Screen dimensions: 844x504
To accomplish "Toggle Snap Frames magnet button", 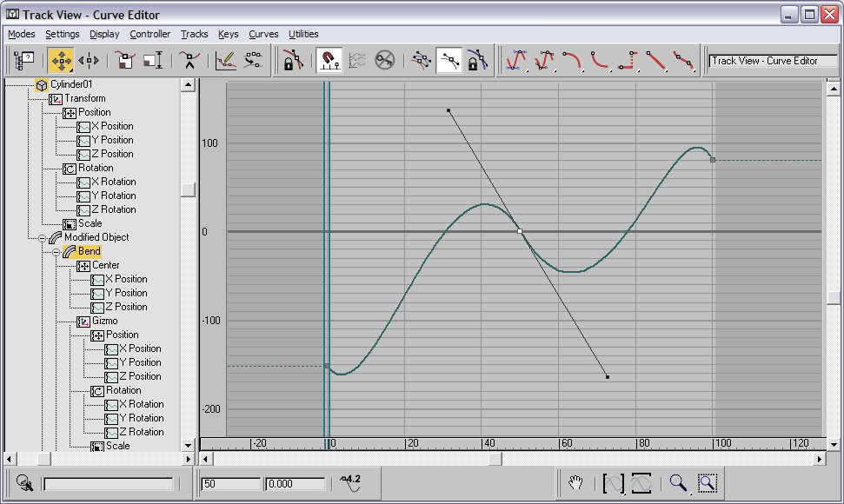I will point(329,60).
